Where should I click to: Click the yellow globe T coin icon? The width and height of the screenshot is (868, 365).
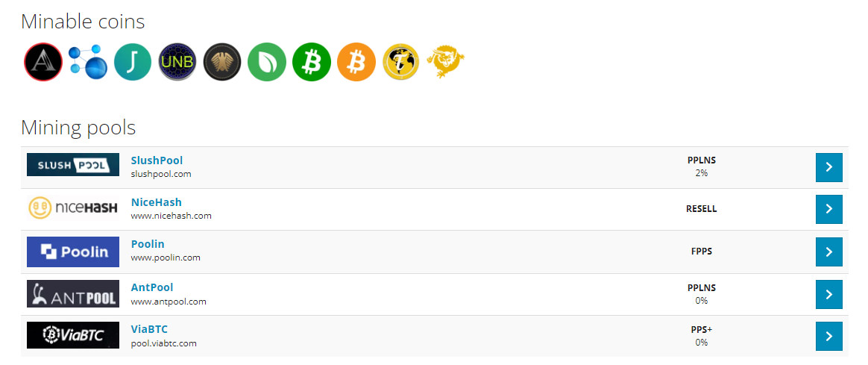coord(400,62)
